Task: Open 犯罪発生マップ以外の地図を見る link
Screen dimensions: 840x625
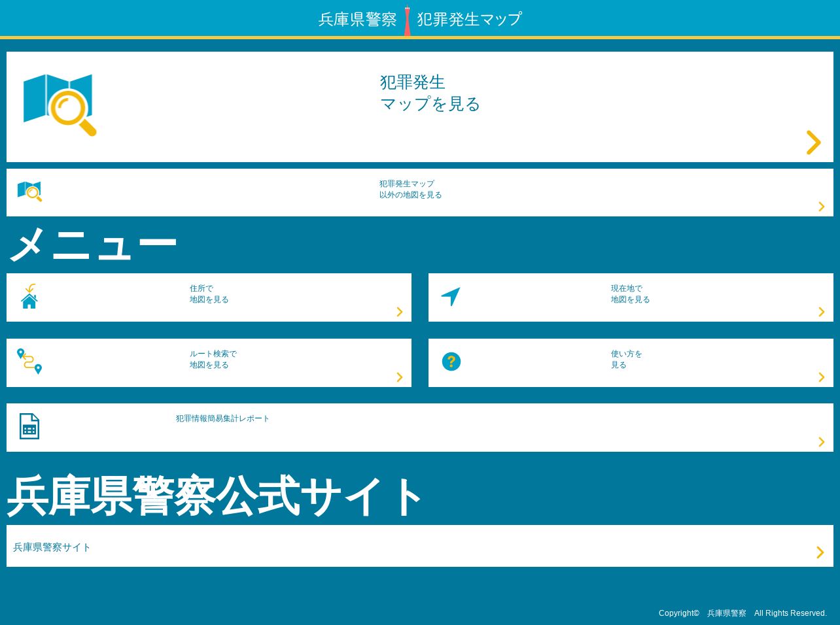Action: pyautogui.click(x=410, y=190)
